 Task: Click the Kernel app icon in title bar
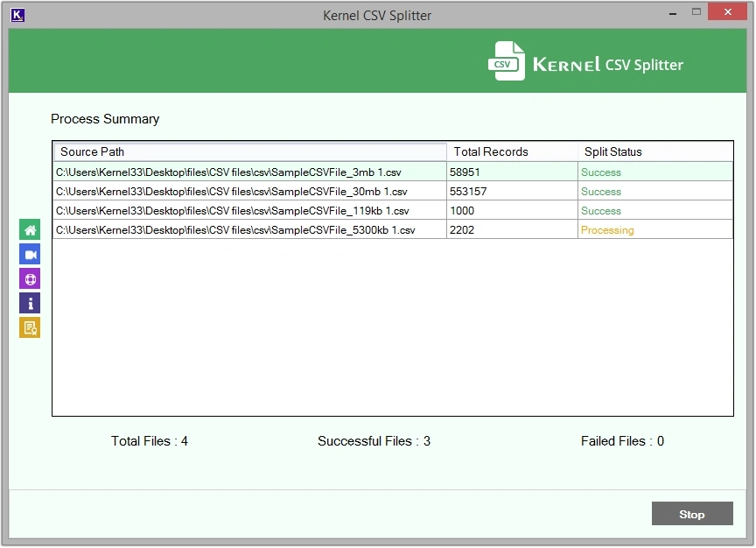pos(17,15)
